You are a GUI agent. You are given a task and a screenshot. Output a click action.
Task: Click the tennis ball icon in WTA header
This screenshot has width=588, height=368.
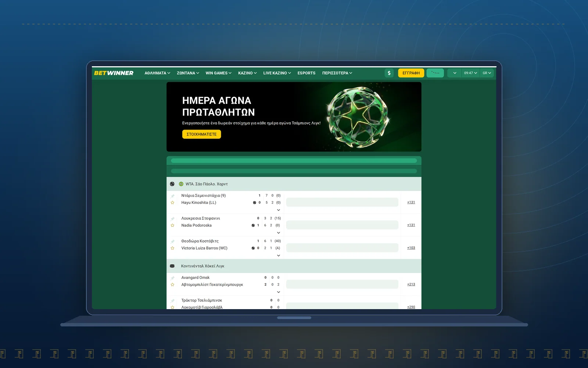coord(172,184)
